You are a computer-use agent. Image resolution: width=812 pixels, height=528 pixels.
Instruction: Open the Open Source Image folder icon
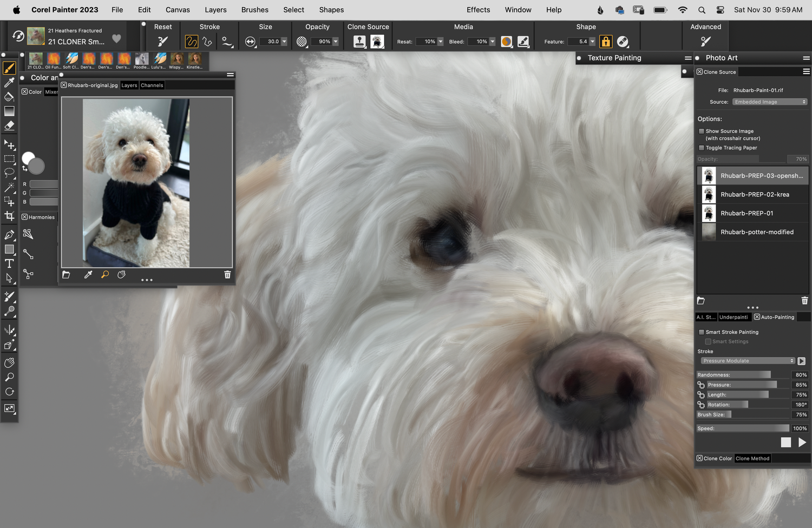(x=66, y=275)
